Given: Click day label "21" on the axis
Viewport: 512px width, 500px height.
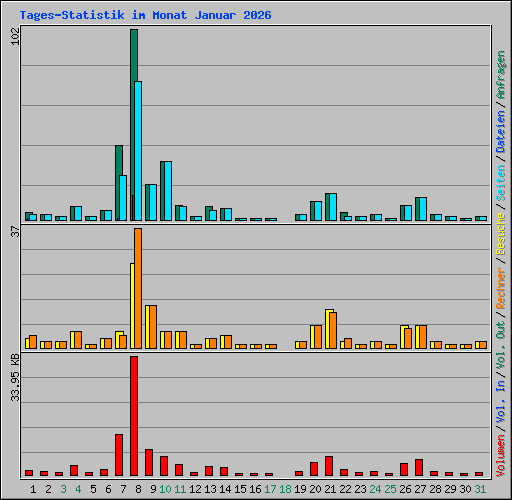Looking at the screenshot, I should 330,489.
